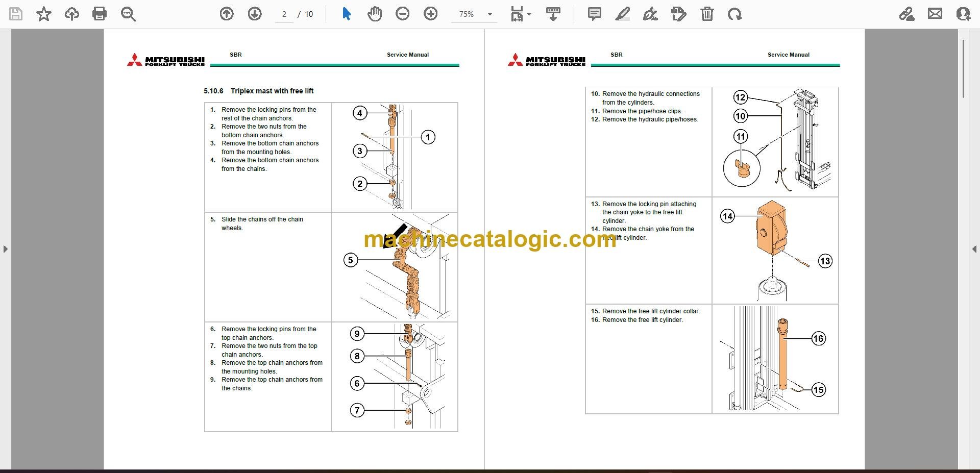Send the file by email
This screenshot has width=980, height=473.
pyautogui.click(x=935, y=14)
